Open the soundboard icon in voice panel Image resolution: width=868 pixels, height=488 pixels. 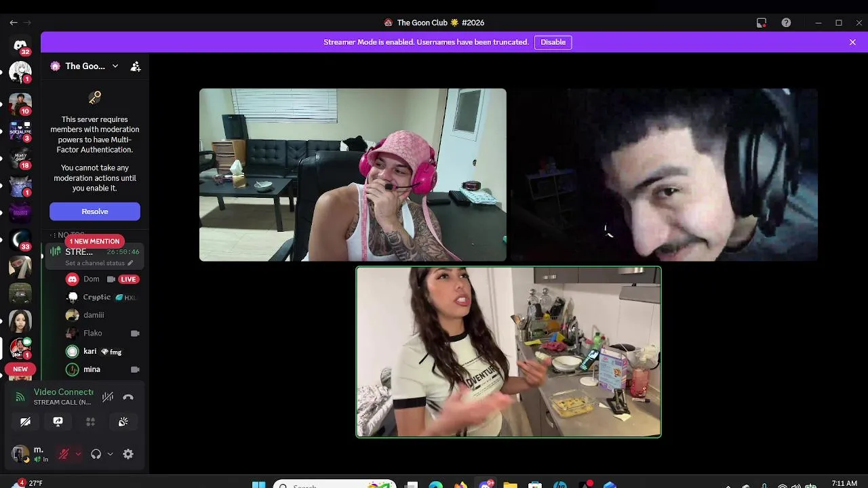pos(123,422)
